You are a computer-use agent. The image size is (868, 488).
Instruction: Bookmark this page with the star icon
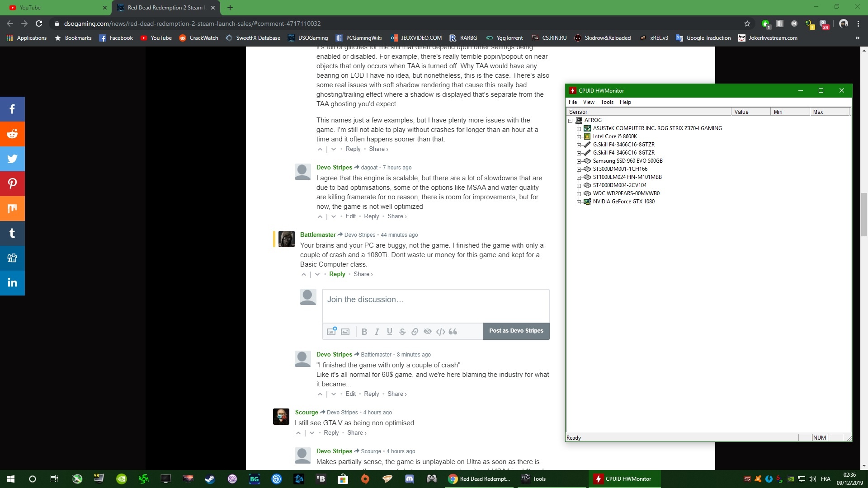pos(747,23)
